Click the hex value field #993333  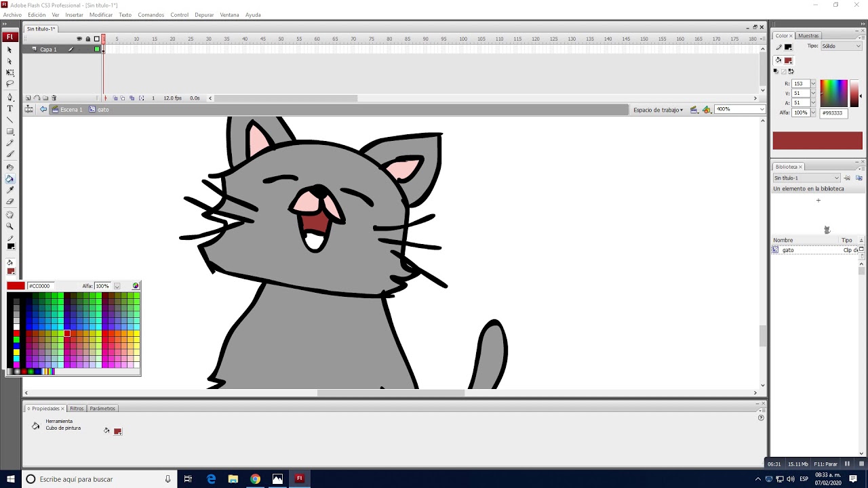(833, 113)
